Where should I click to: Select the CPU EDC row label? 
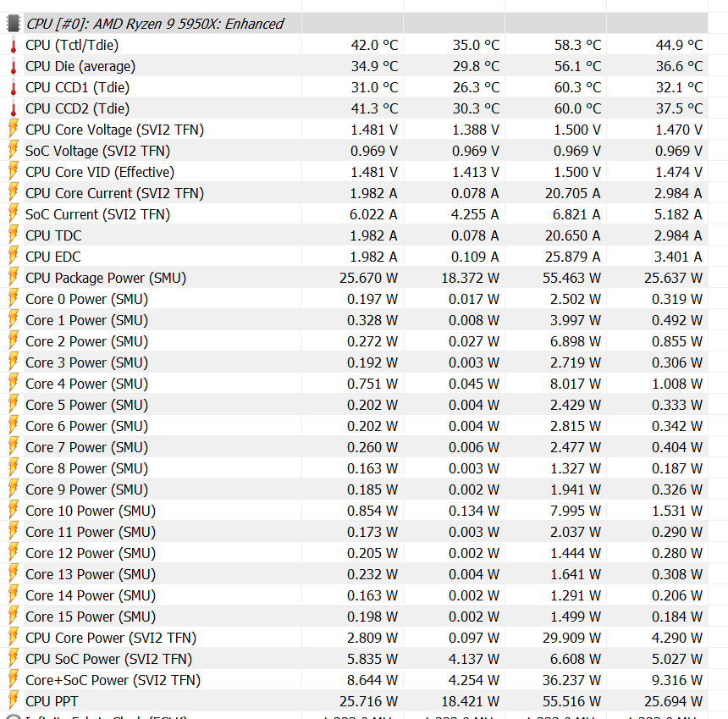tap(53, 257)
